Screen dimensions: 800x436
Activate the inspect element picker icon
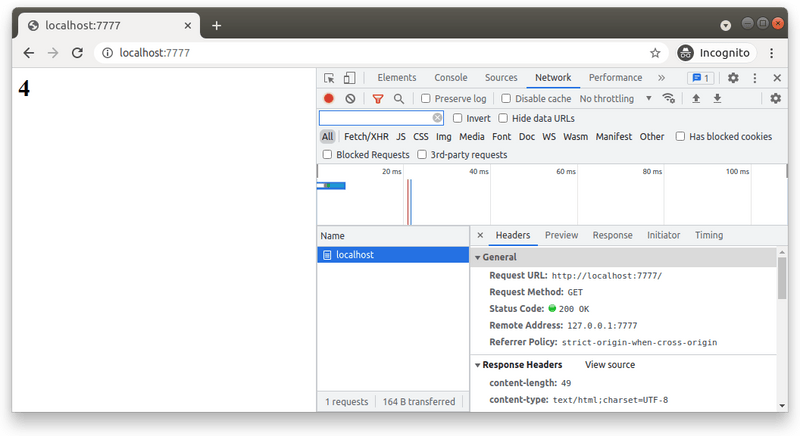click(329, 78)
